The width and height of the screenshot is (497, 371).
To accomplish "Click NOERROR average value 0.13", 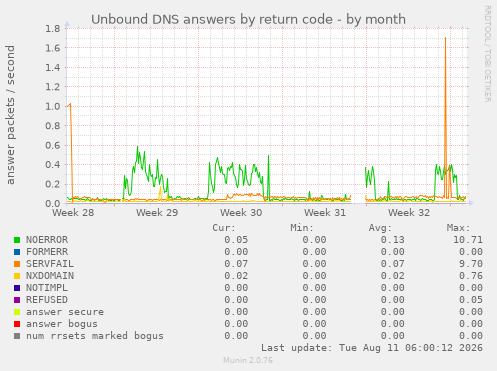I will pyautogui.click(x=393, y=240).
